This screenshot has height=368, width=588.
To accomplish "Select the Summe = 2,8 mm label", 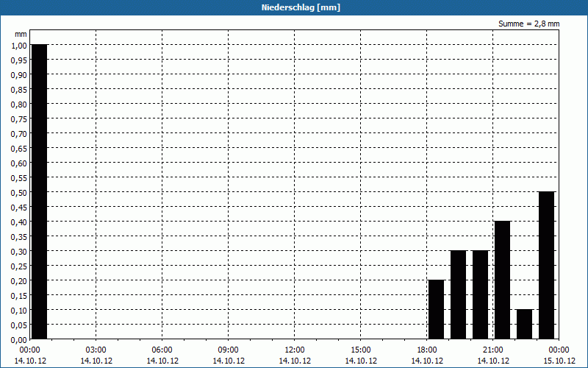I will coord(528,24).
